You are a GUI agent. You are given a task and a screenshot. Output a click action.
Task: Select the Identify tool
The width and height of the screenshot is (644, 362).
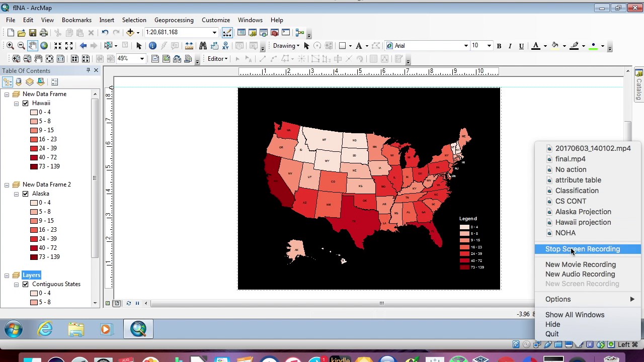click(153, 46)
